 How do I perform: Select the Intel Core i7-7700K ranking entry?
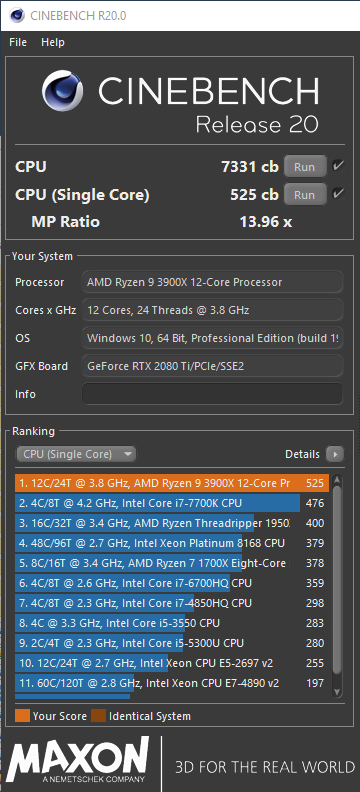pos(172,503)
